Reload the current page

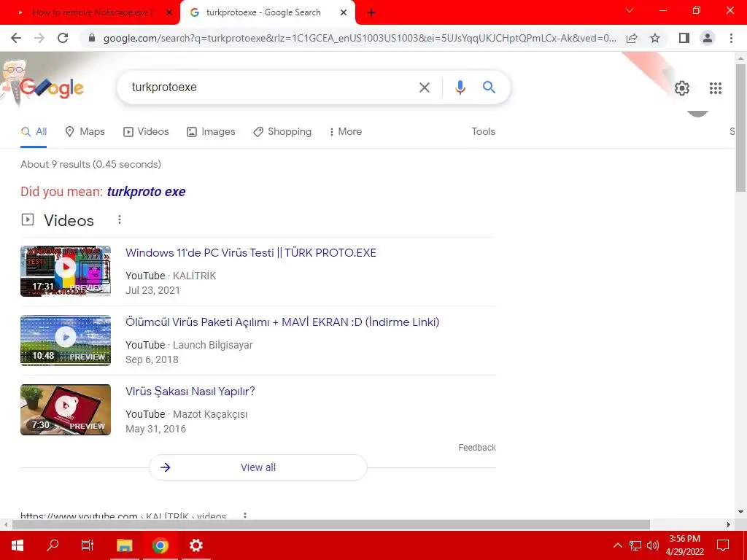tap(63, 38)
